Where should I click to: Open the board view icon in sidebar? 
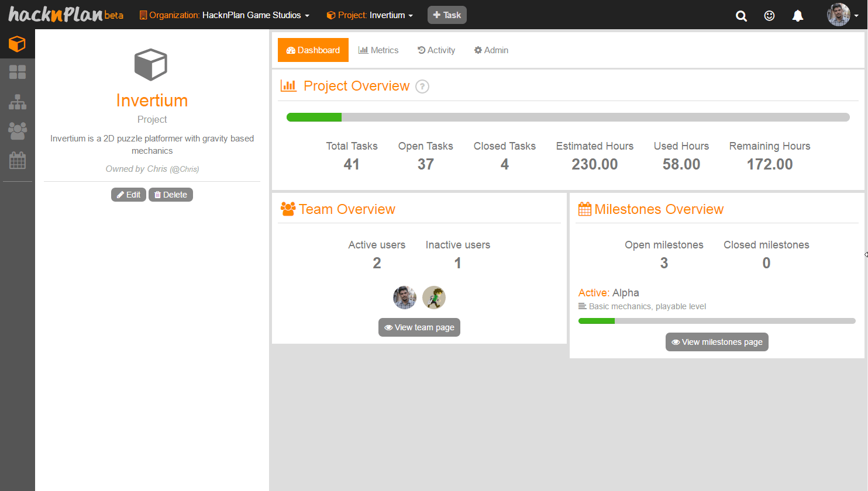(18, 72)
